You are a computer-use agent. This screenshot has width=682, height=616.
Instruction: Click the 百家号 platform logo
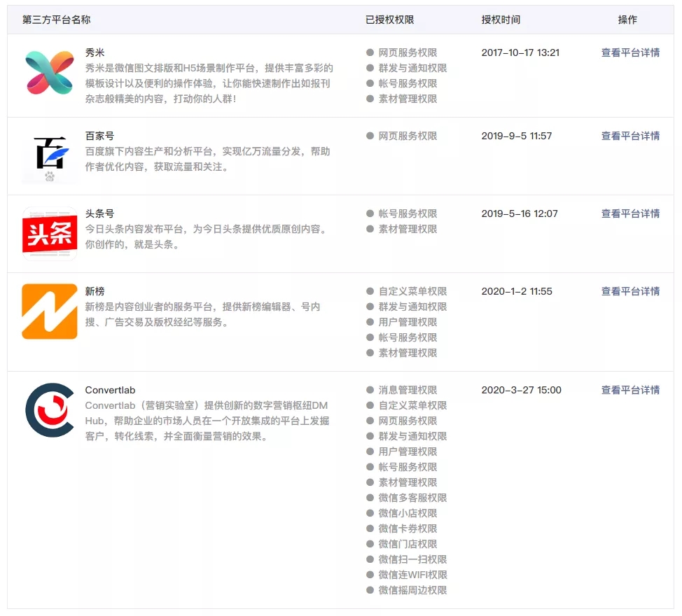(50, 156)
